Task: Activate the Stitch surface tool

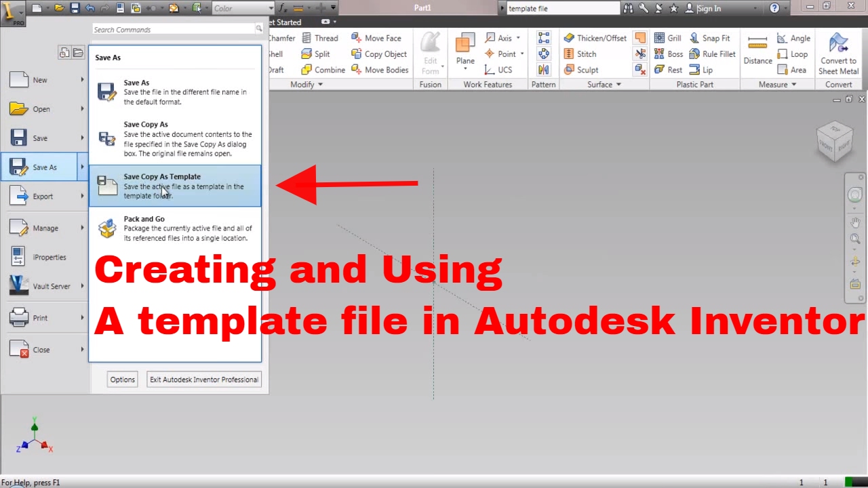Action: [582, 54]
